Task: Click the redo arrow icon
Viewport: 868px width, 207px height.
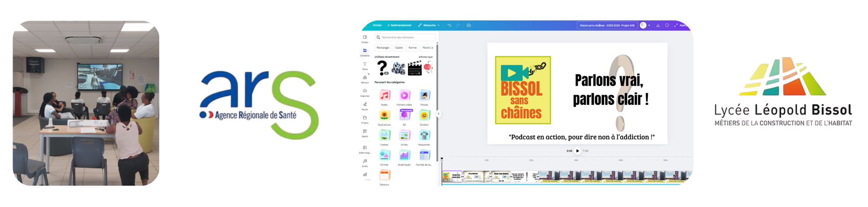Action: [458, 25]
